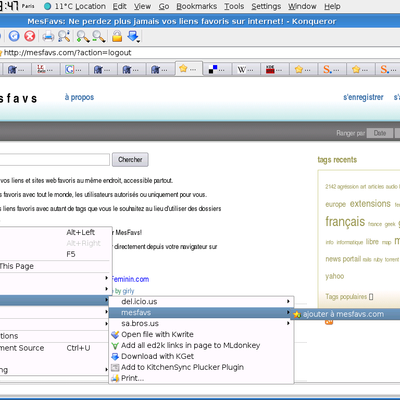The width and height of the screenshot is (400, 400).
Task: Click the clock in the top panel
Action: point(9,6)
